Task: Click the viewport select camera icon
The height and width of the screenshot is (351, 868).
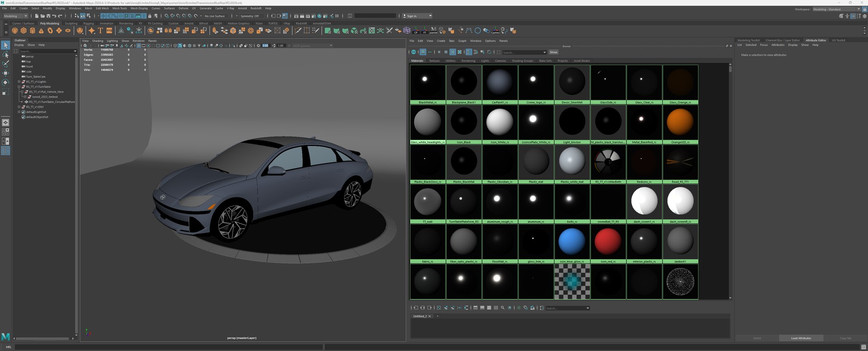Action: [x=103, y=46]
